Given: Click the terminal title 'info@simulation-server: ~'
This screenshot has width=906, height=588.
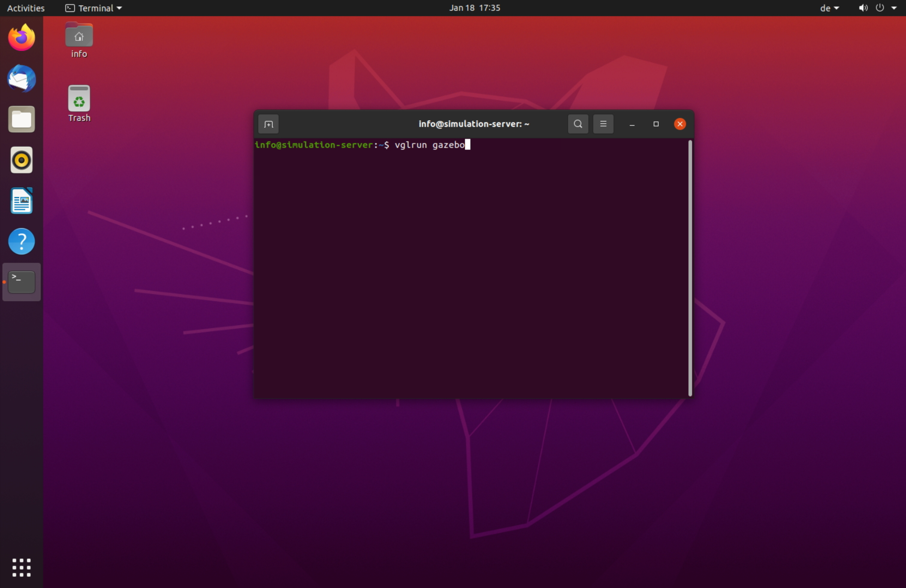Looking at the screenshot, I should [x=474, y=124].
